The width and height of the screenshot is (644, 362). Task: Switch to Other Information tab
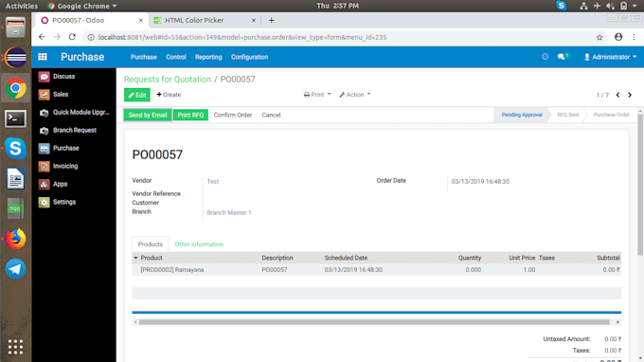pos(199,244)
